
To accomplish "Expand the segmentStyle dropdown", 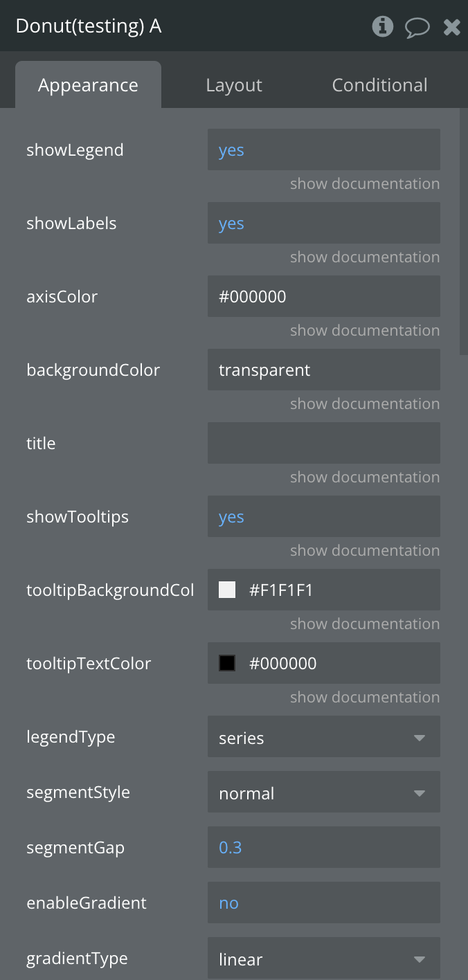I will pos(323,793).
